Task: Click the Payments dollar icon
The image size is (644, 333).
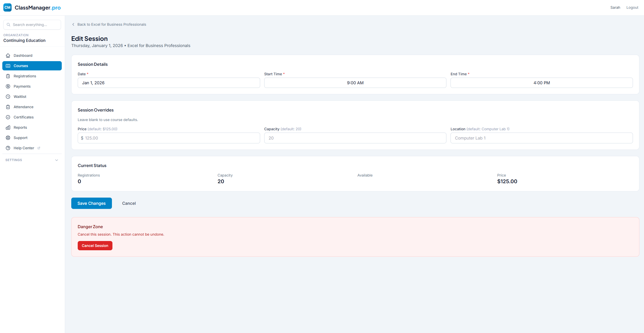Action: [x=8, y=86]
